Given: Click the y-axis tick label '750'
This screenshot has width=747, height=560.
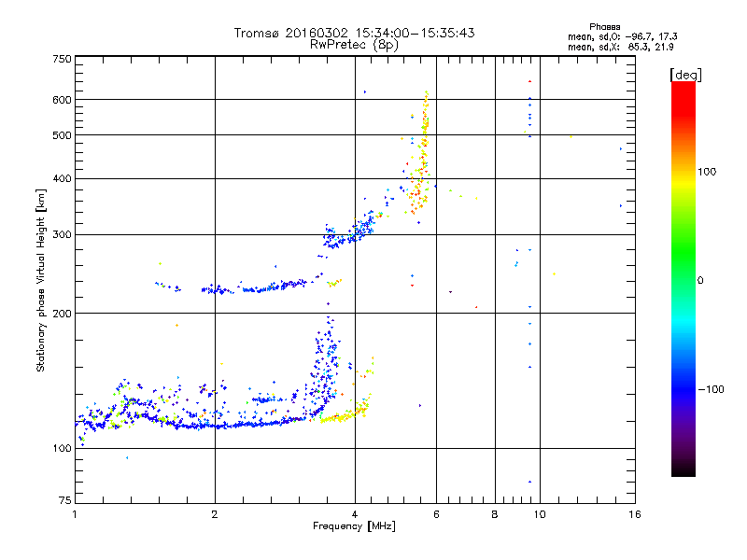Looking at the screenshot, I should (62, 59).
